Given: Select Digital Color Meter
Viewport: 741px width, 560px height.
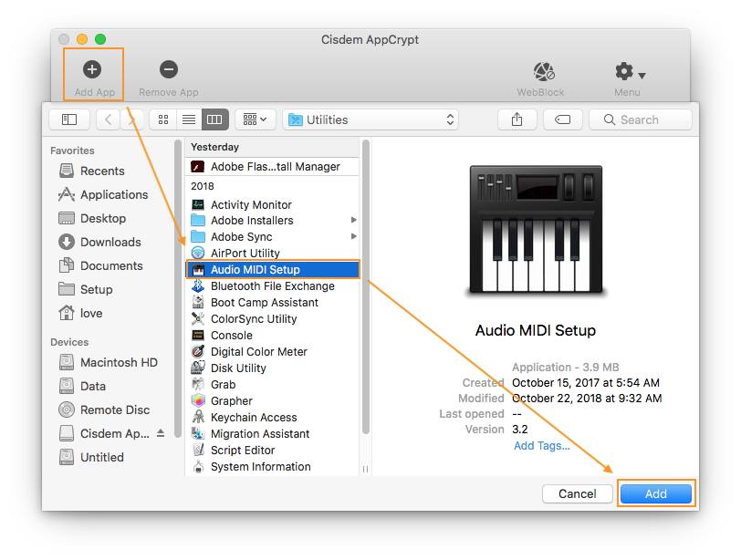Looking at the screenshot, I should (x=272, y=352).
